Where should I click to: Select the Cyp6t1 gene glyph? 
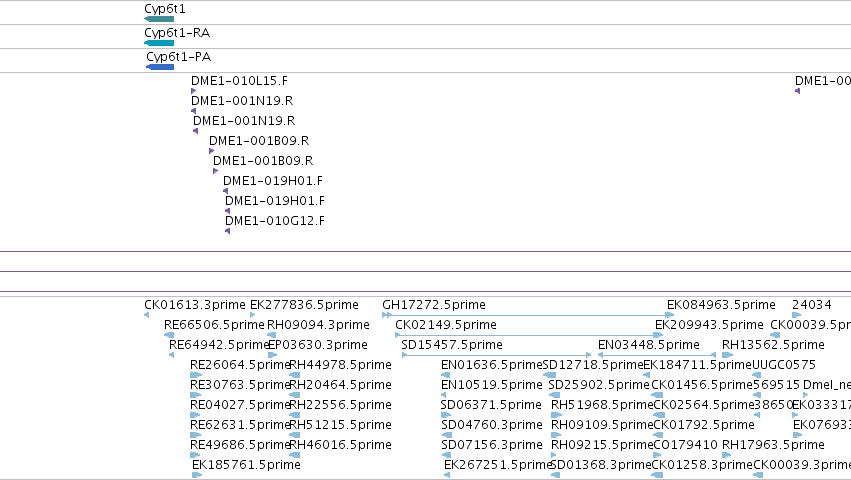159,19
